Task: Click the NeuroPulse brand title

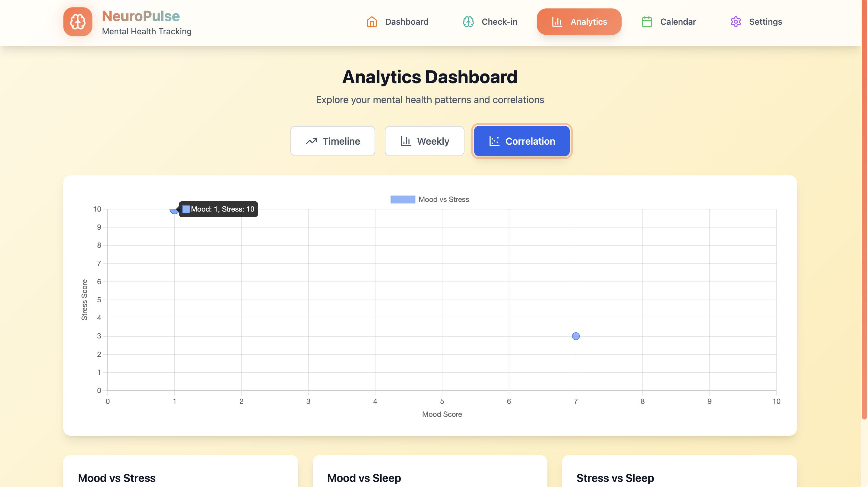Action: [x=141, y=16]
